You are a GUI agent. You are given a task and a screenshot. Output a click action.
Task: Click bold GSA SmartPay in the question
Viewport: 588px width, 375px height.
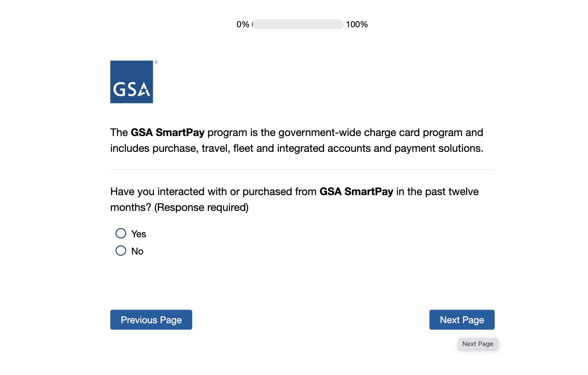[356, 192]
